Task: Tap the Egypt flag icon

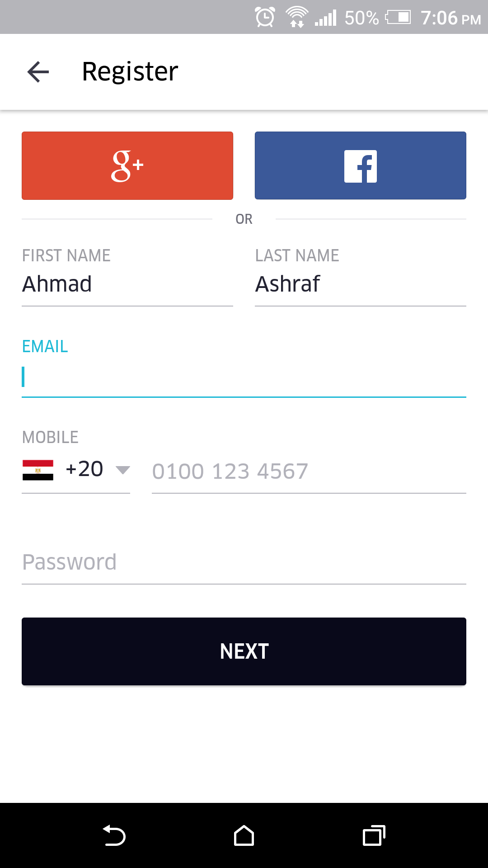Action: [x=38, y=470]
